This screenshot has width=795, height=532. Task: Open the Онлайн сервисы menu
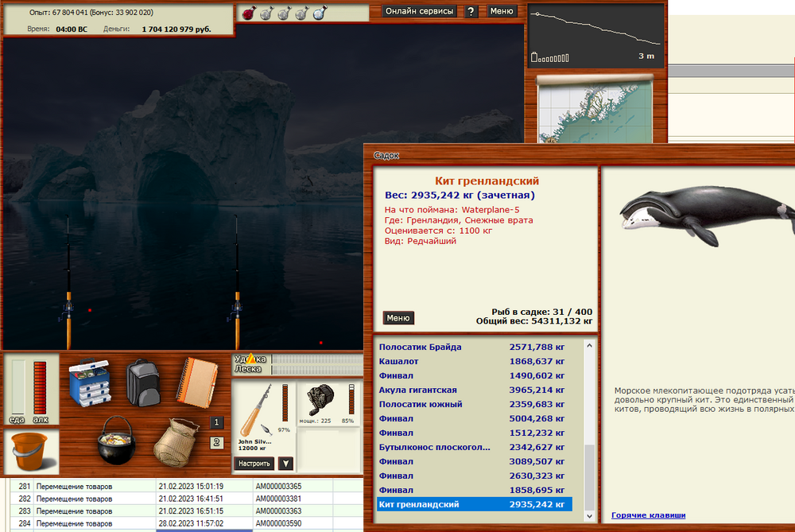[x=419, y=11]
